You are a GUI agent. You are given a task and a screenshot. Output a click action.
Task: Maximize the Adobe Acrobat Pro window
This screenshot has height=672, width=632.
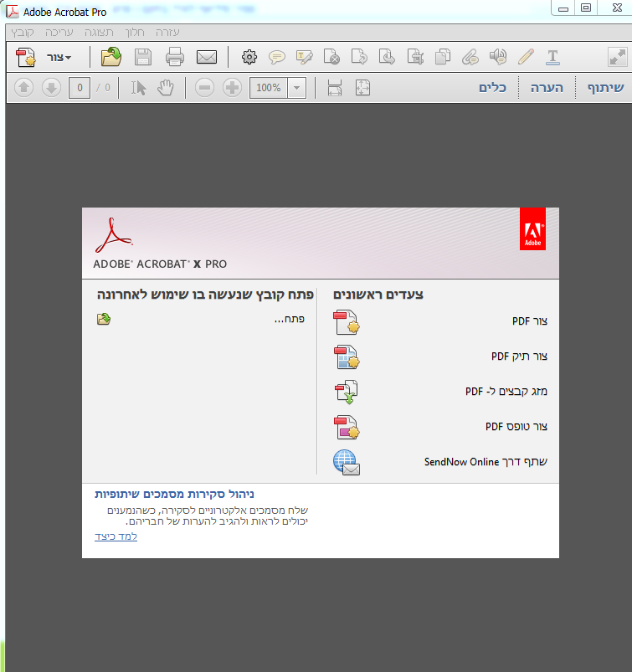[586, 8]
